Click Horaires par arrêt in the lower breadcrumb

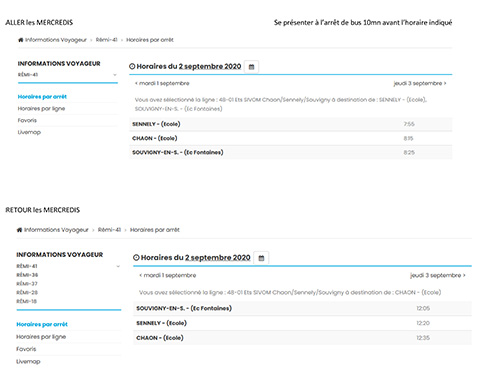(x=155, y=230)
